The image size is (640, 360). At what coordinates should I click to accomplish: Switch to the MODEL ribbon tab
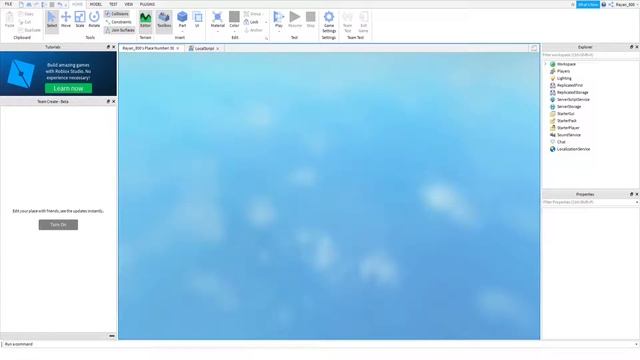pos(96,4)
